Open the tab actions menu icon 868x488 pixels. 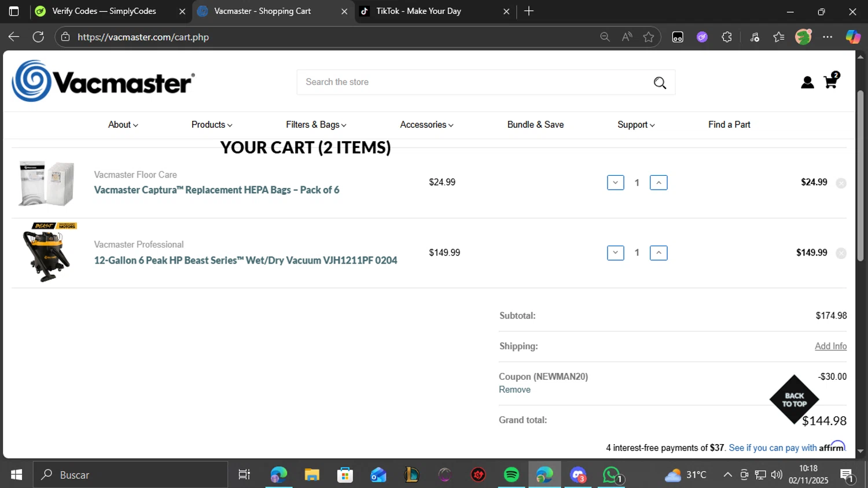(14, 11)
